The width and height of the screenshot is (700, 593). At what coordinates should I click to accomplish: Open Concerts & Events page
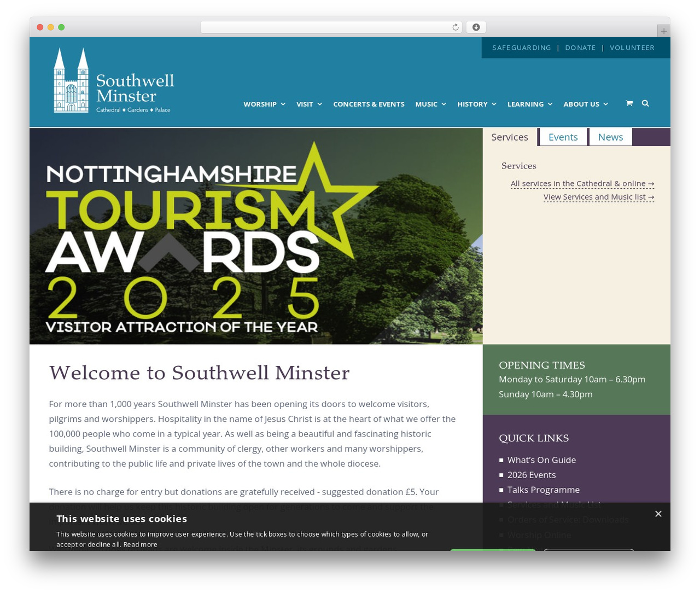click(x=369, y=104)
